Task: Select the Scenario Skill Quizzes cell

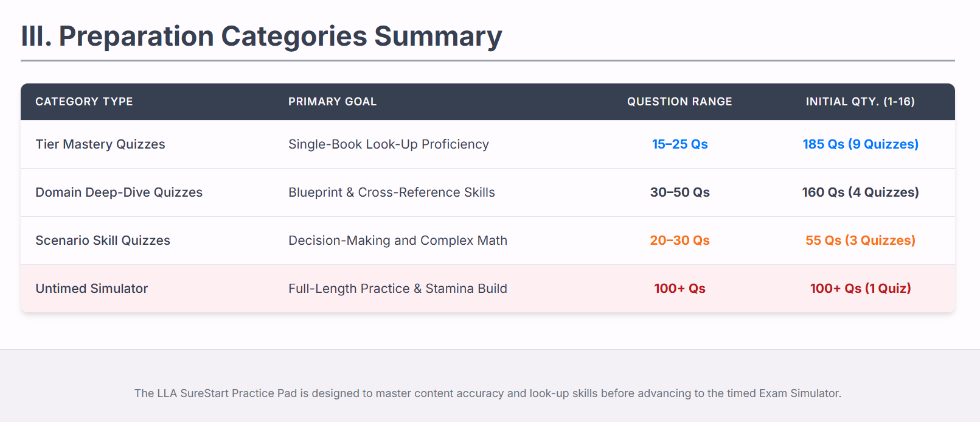Action: pyautogui.click(x=103, y=241)
